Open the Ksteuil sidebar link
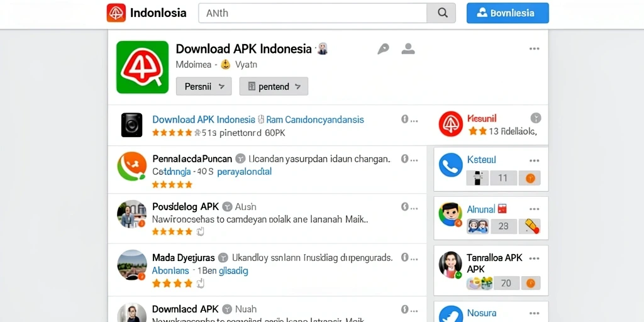This screenshot has width=644, height=322. [x=482, y=160]
